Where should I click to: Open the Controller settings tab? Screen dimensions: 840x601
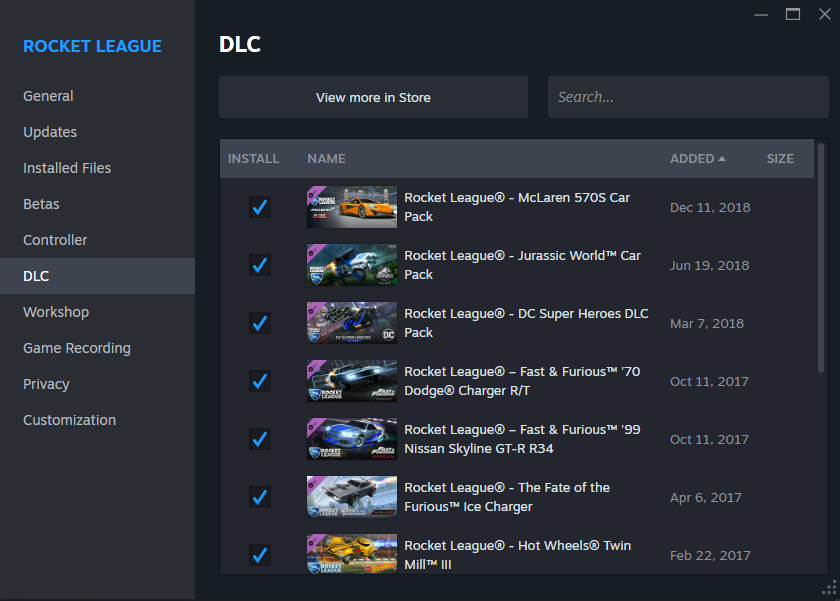pyautogui.click(x=55, y=239)
